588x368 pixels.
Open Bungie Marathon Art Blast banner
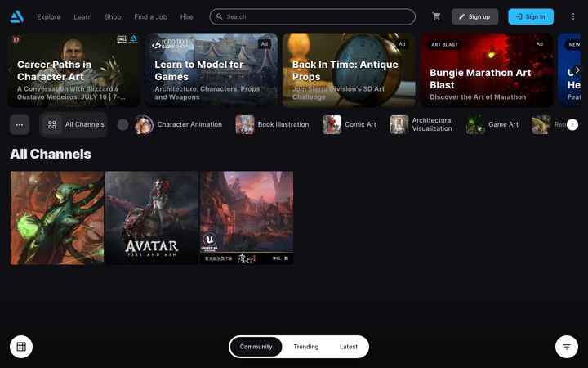487,70
